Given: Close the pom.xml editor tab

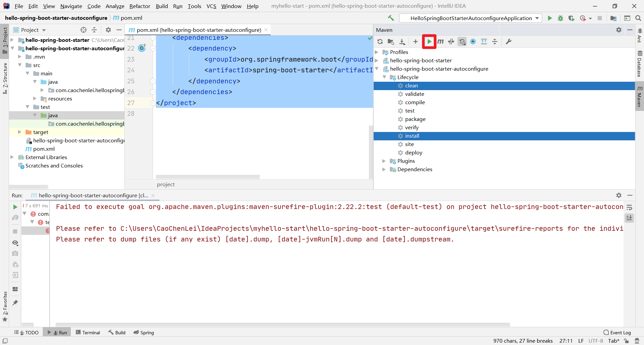Looking at the screenshot, I should point(266,30).
